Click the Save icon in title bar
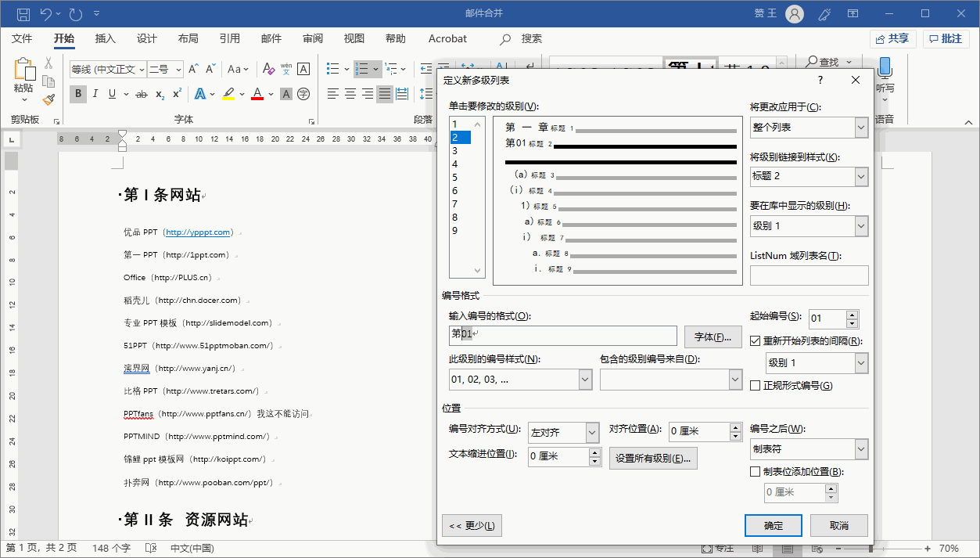 pos(23,13)
